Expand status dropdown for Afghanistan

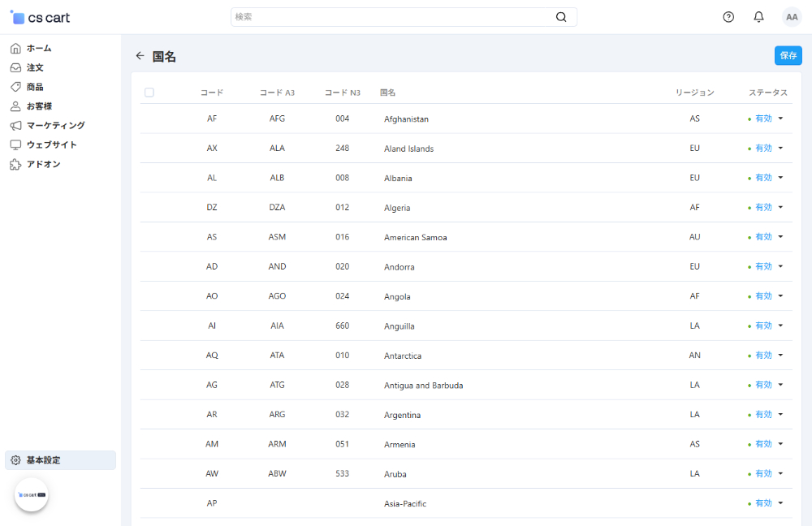(780, 119)
